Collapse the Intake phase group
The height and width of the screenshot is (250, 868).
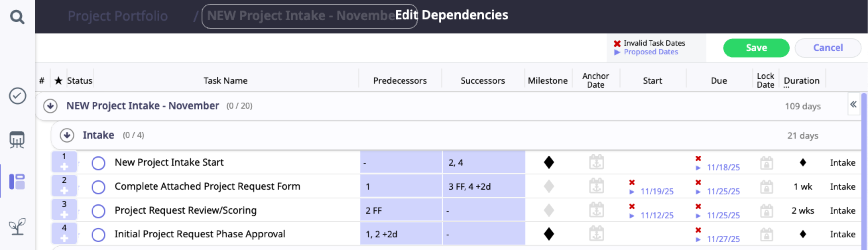(x=67, y=135)
